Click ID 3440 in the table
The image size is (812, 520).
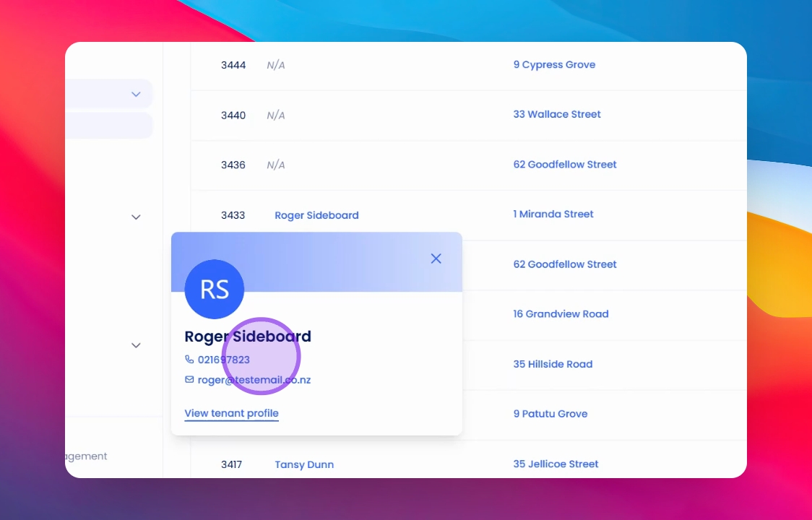(233, 116)
